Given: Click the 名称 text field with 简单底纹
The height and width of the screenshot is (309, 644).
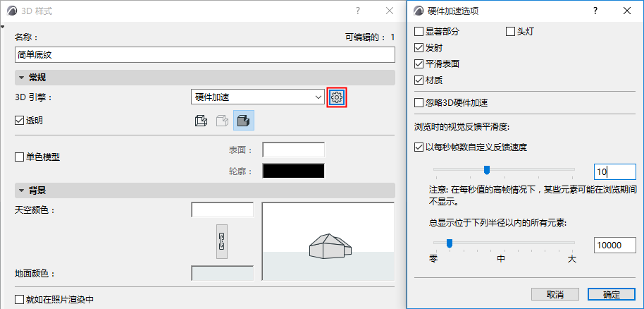Looking at the screenshot, I should coord(205,55).
